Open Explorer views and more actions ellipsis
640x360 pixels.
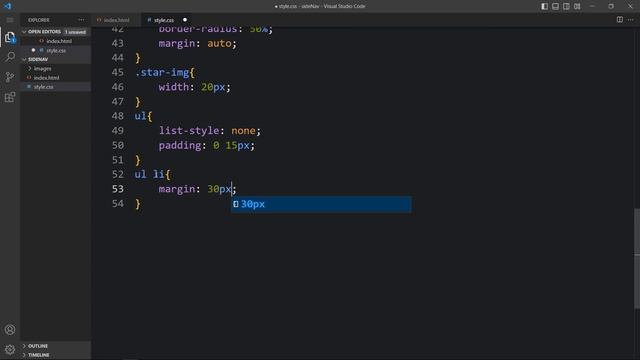click(x=81, y=20)
